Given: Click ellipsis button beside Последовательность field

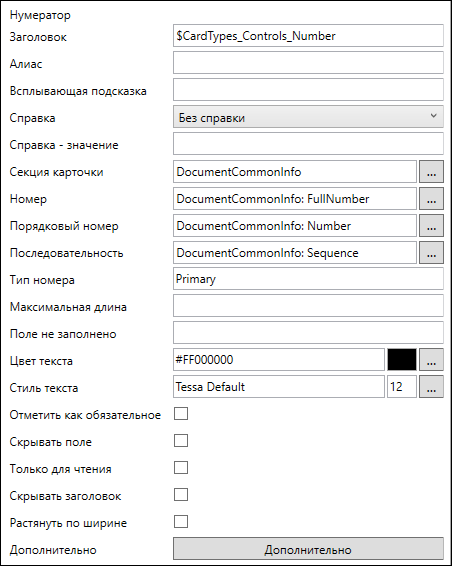Looking at the screenshot, I should [431, 253].
